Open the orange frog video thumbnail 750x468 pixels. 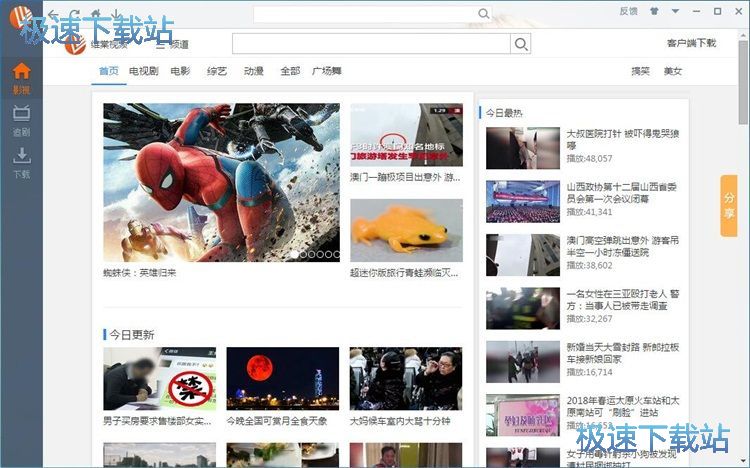407,230
